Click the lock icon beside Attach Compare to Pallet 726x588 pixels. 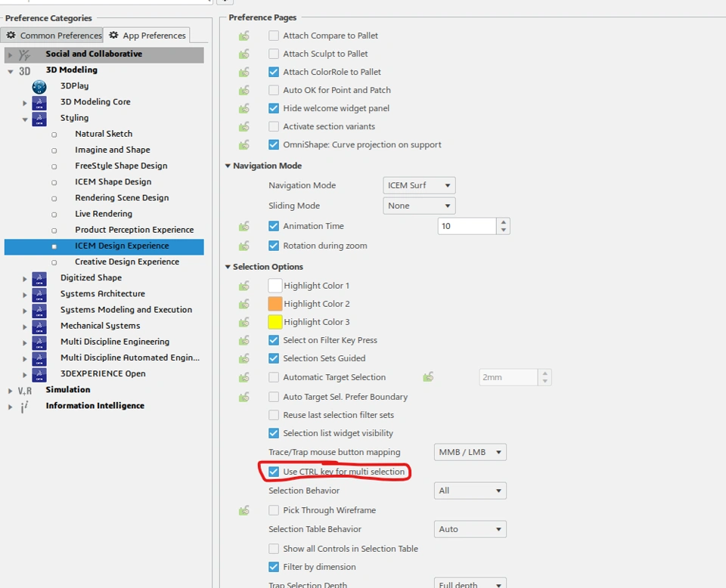pos(244,36)
